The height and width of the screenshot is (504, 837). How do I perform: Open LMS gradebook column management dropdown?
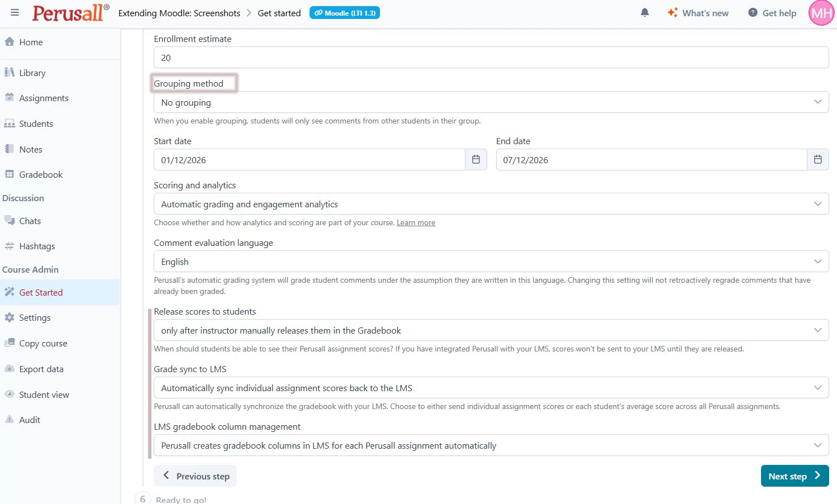[x=491, y=445]
